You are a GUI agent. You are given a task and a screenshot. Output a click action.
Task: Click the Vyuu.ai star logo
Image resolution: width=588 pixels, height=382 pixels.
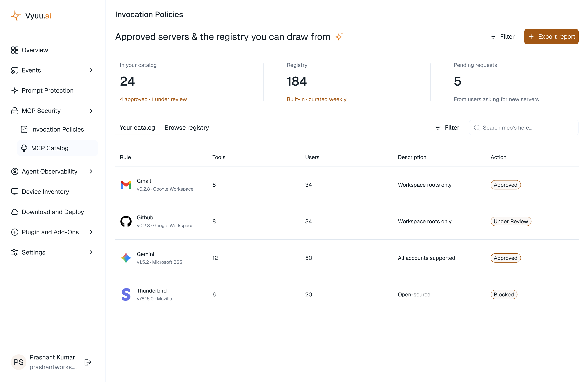(16, 16)
